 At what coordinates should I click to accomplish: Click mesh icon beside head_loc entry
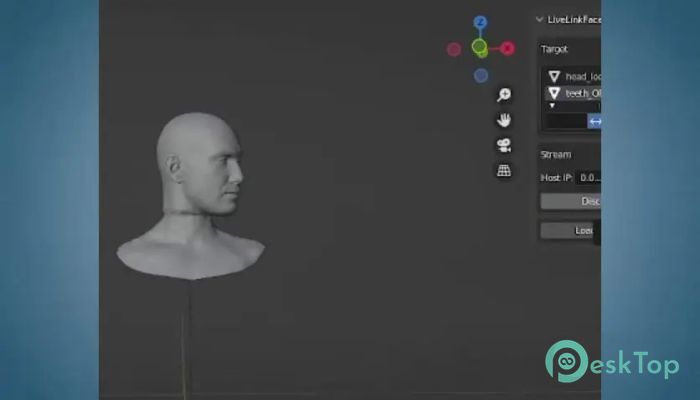tap(554, 77)
